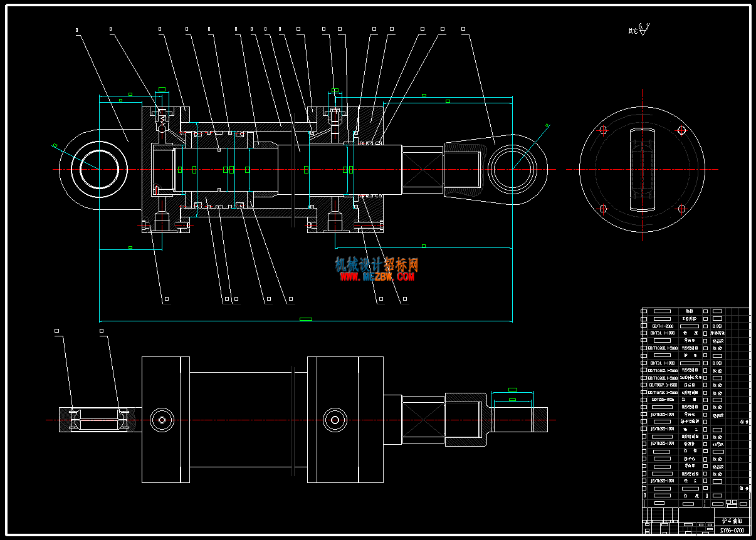Click the ZY66-0700 drawing number field
756x540 pixels.
(732, 530)
